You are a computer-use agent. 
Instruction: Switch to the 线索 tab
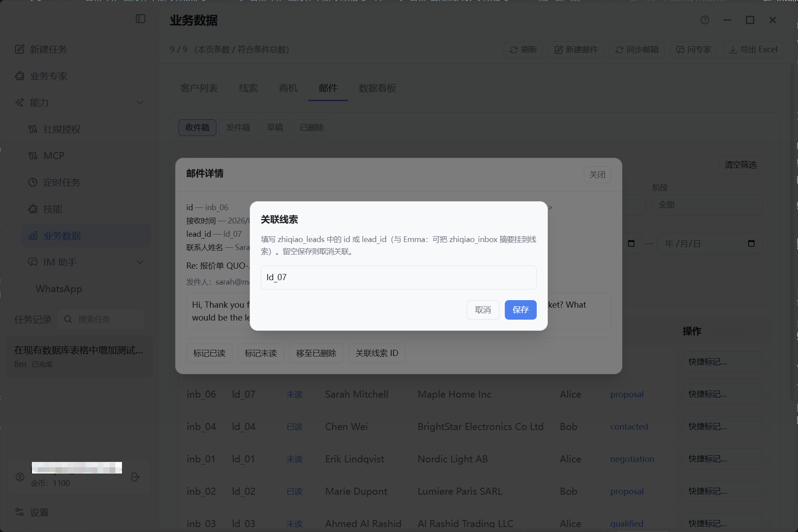click(x=248, y=88)
